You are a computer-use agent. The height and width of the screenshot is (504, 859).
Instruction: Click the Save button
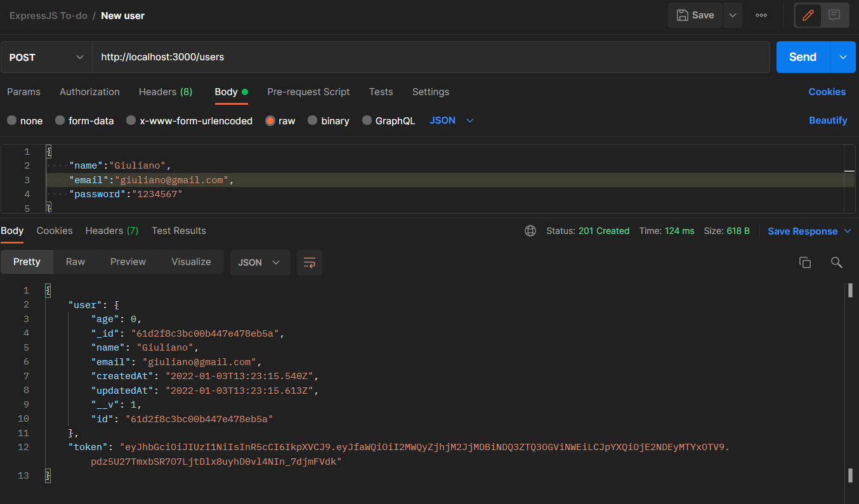(x=695, y=15)
